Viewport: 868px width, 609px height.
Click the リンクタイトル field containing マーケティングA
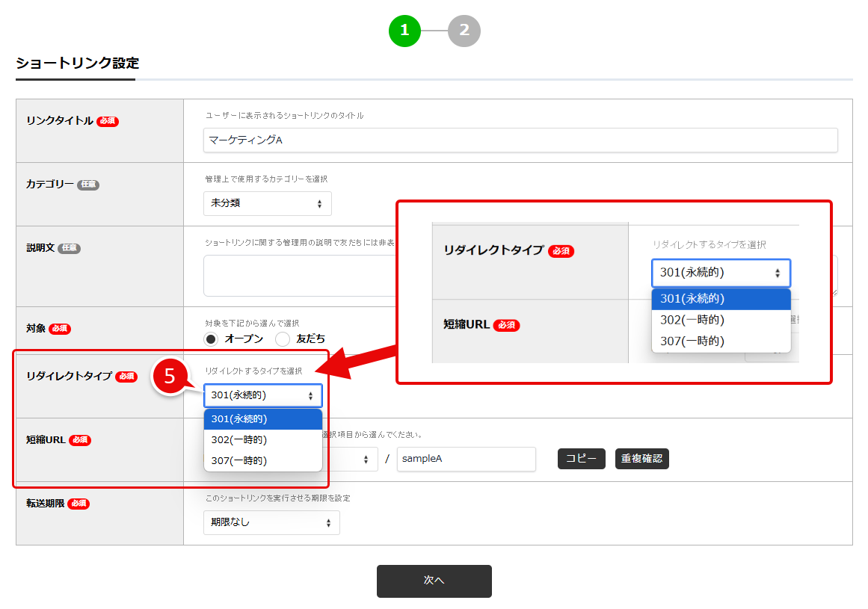coord(520,140)
